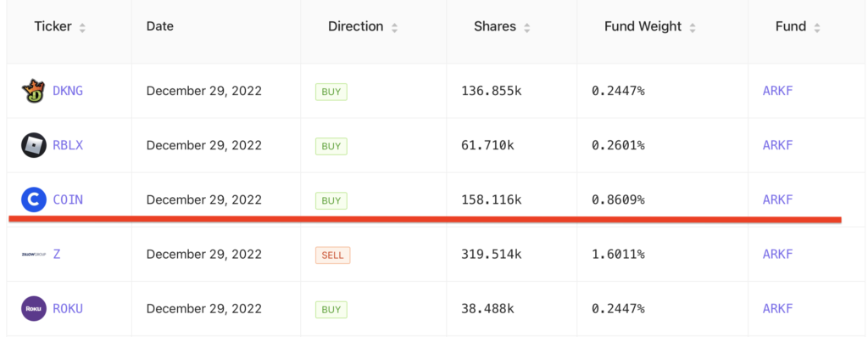Open the COIN ticker link

pyautogui.click(x=68, y=200)
